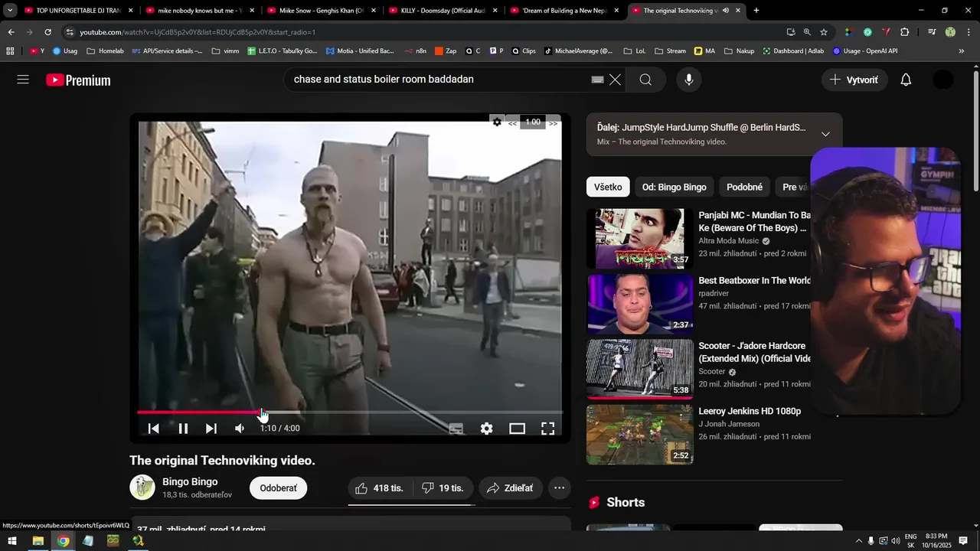Open the Homelab bookmarks folder
Screen dimensions: 980x551
coord(105,51)
